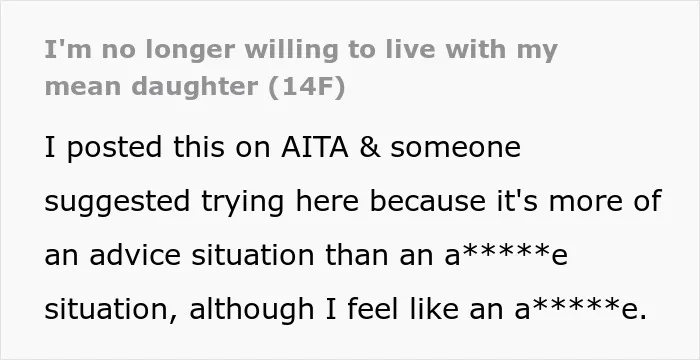This screenshot has height=360, width=700.
Task: Click the word "it's" in the second line
Action: [517, 201]
